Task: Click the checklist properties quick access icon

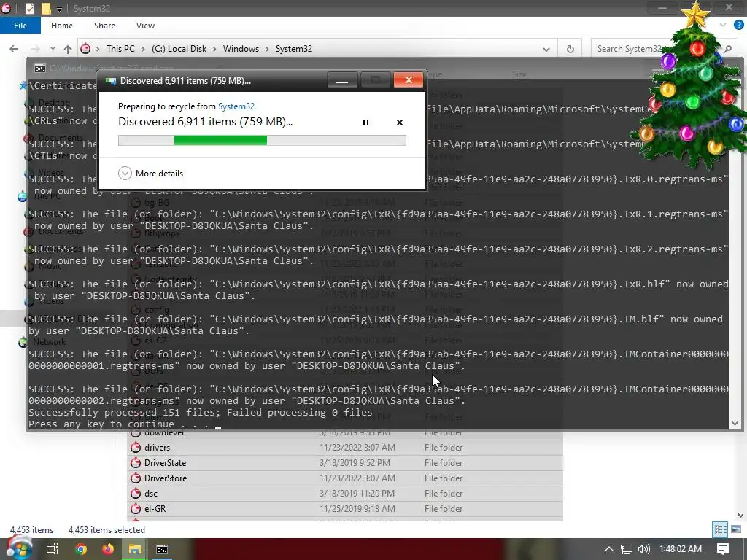Action: pyautogui.click(x=29, y=9)
